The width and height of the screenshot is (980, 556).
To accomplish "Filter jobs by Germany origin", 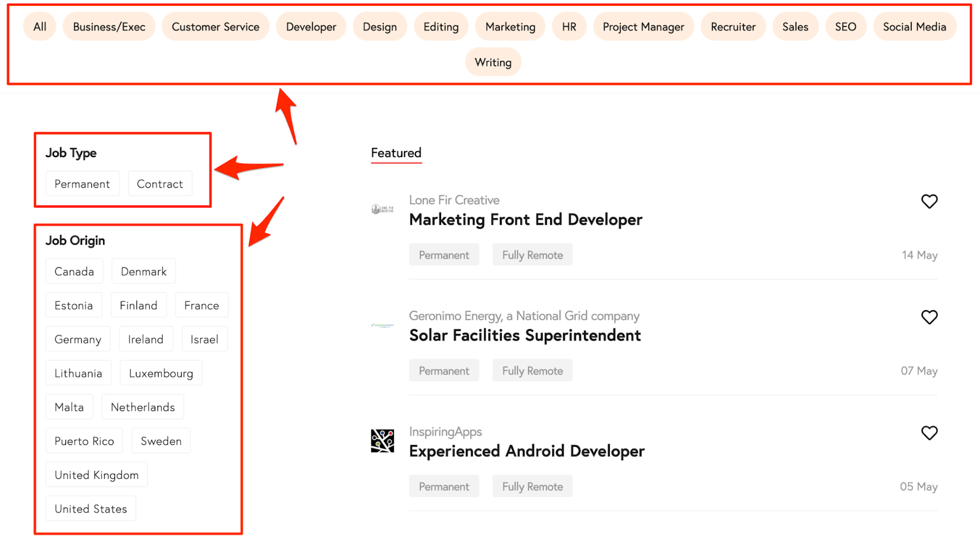I will [78, 339].
